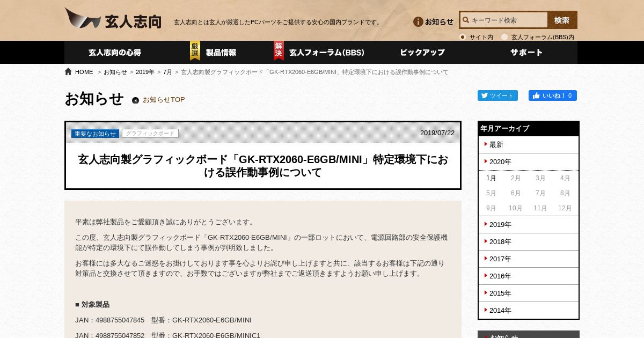Open the ピックアップ menu
This screenshot has width=644, height=338.
(422, 53)
